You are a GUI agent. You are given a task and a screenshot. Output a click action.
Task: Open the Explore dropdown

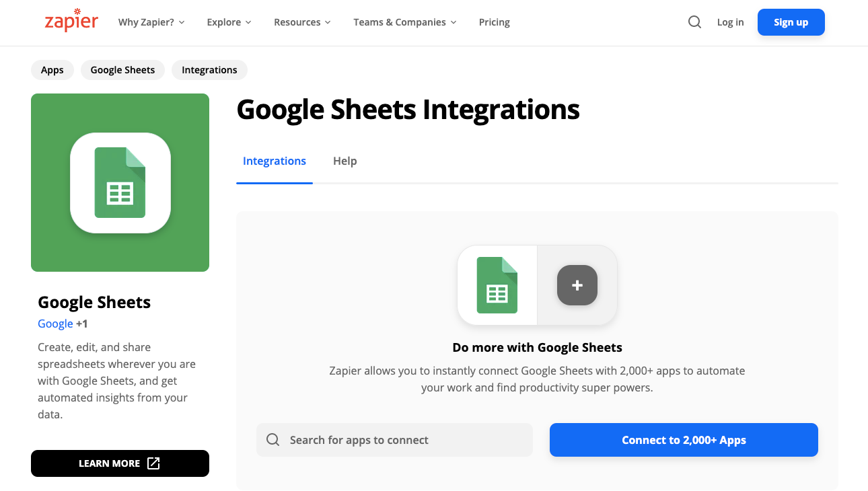click(x=224, y=22)
